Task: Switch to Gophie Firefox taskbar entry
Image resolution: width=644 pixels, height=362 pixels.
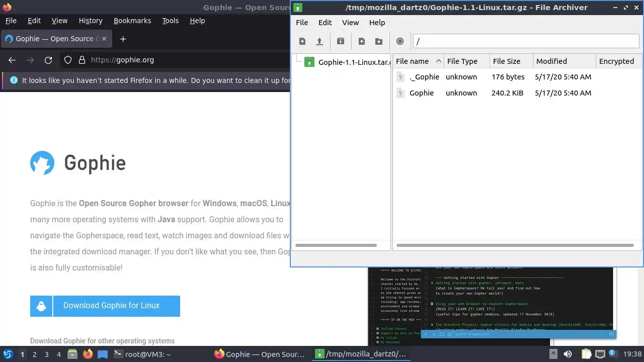Action: [x=260, y=354]
